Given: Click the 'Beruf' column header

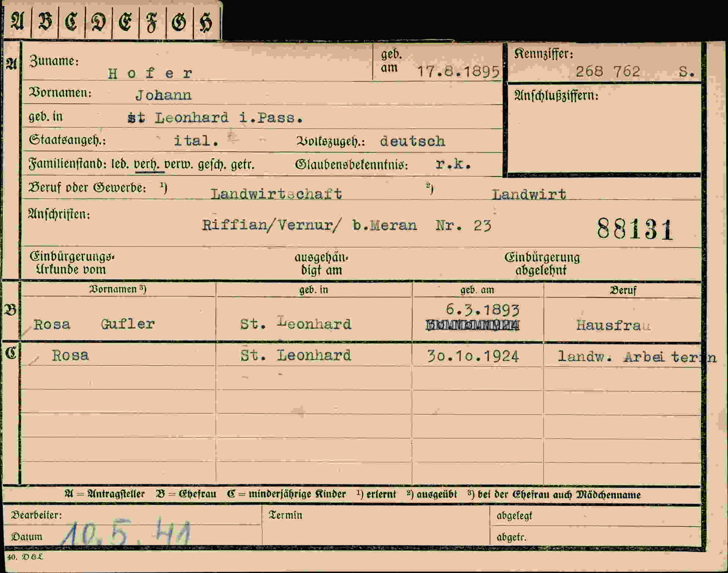Looking at the screenshot, I should click(x=623, y=290).
